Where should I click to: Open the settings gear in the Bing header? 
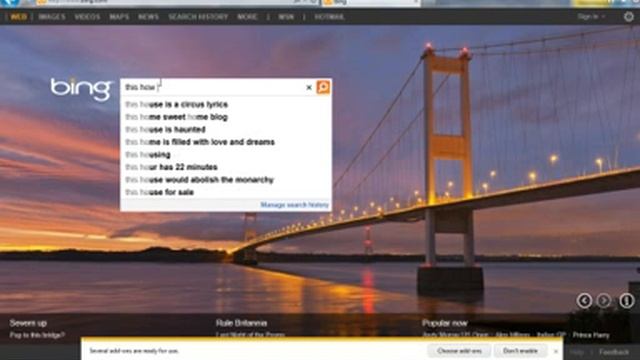point(629,17)
